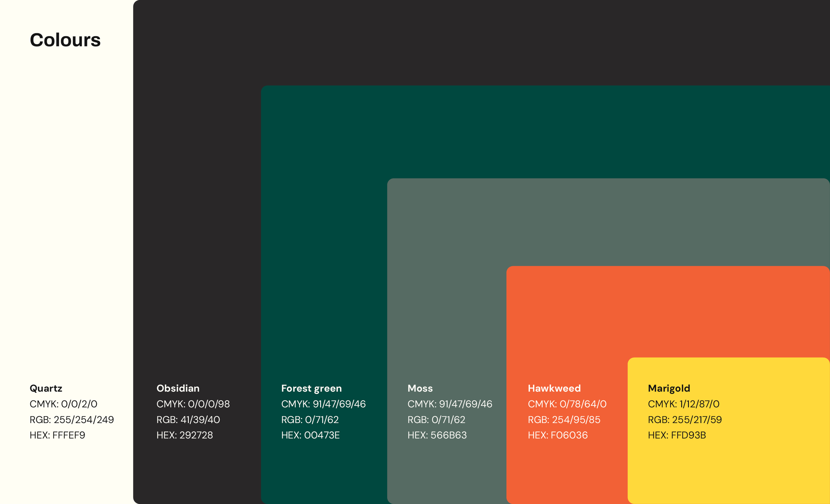Click the Colours heading
This screenshot has width=830, height=504.
[x=65, y=40]
